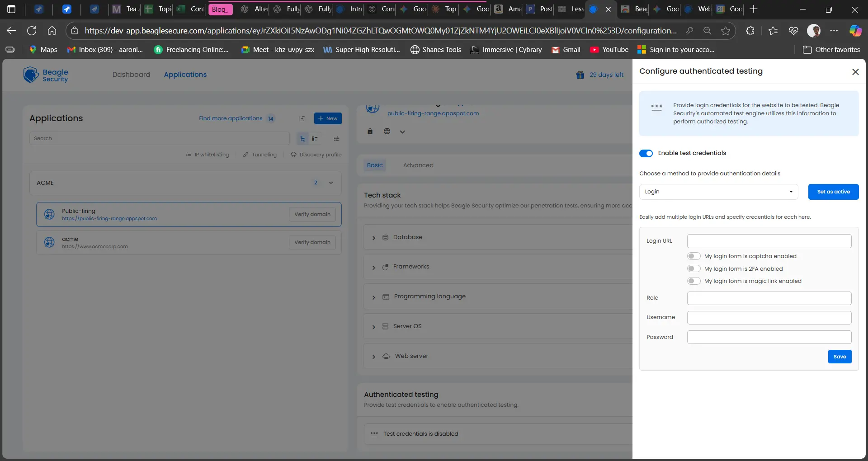Viewport: 868px width, 461px height.
Task: Turn on the 2FA enabled toggle
Action: [693, 268]
